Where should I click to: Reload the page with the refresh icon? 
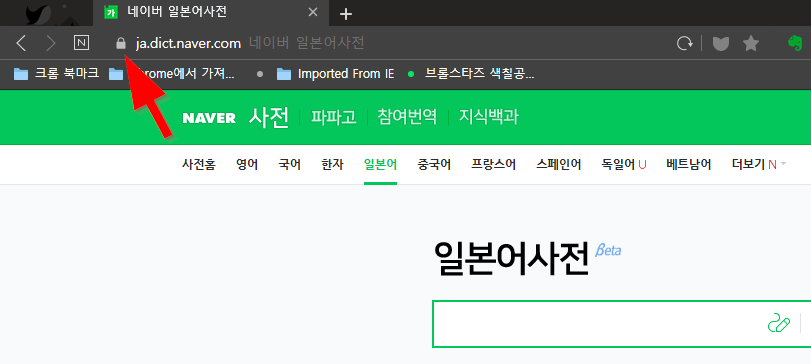point(685,43)
